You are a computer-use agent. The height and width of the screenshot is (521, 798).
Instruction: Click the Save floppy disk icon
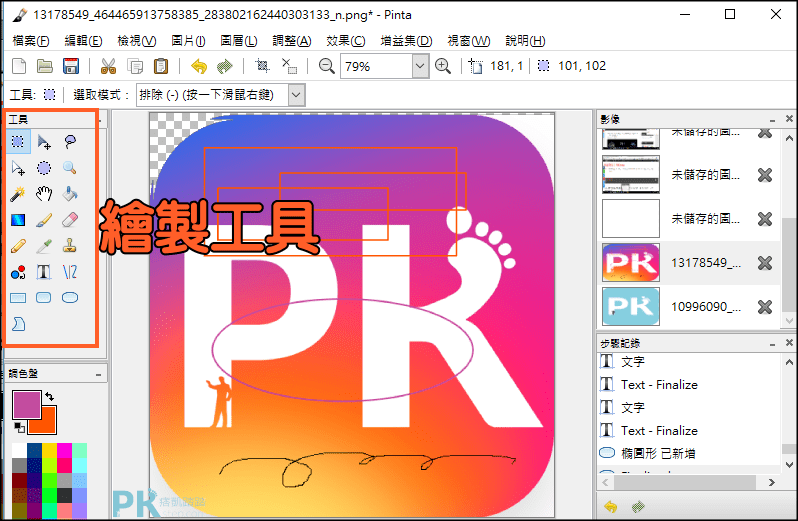[x=71, y=66]
